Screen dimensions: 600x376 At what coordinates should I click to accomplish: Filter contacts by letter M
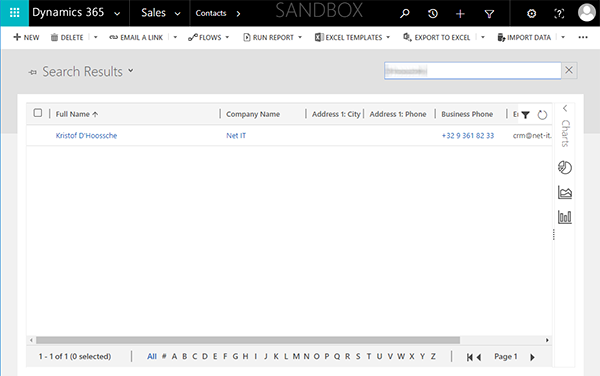pos(296,356)
